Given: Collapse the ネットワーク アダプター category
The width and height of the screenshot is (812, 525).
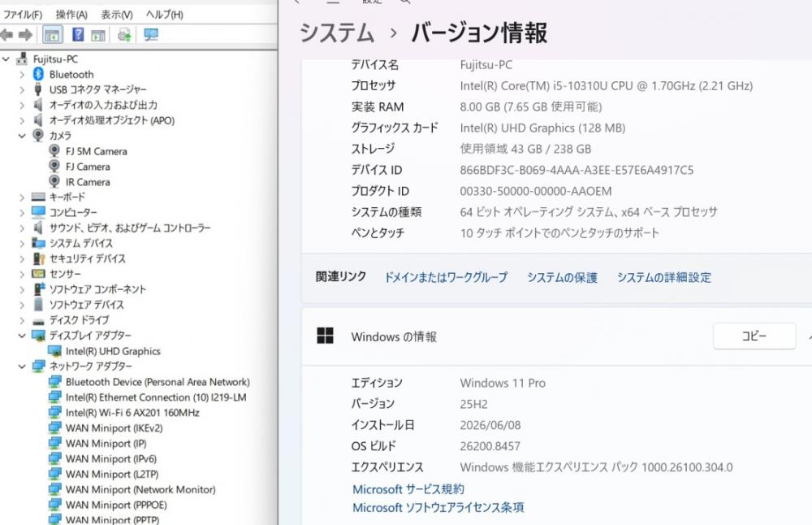Looking at the screenshot, I should [x=22, y=367].
